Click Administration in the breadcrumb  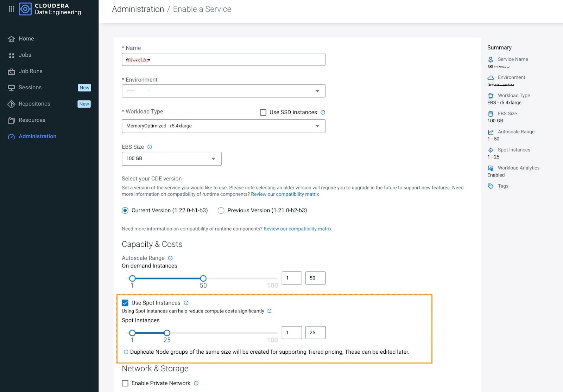coord(138,9)
